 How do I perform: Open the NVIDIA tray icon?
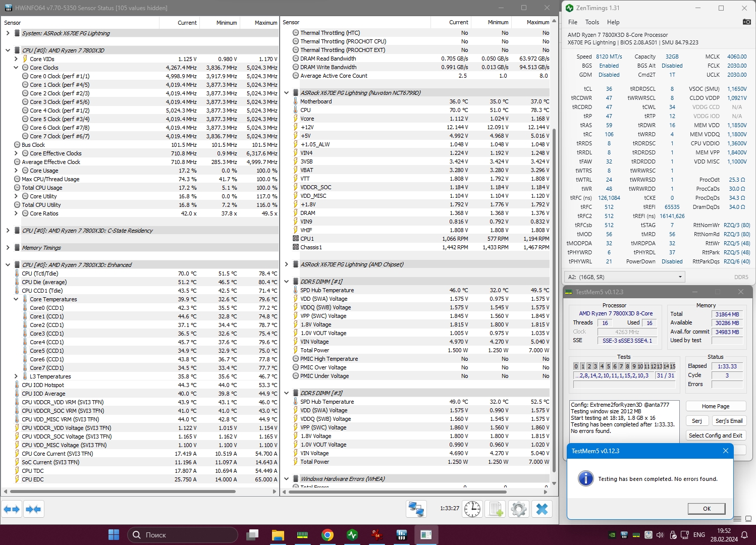pyautogui.click(x=612, y=535)
